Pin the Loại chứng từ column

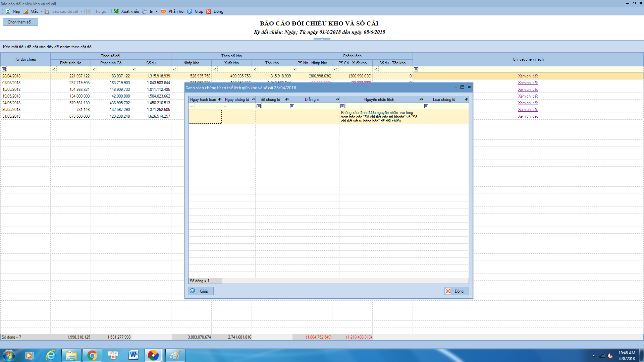[467, 100]
